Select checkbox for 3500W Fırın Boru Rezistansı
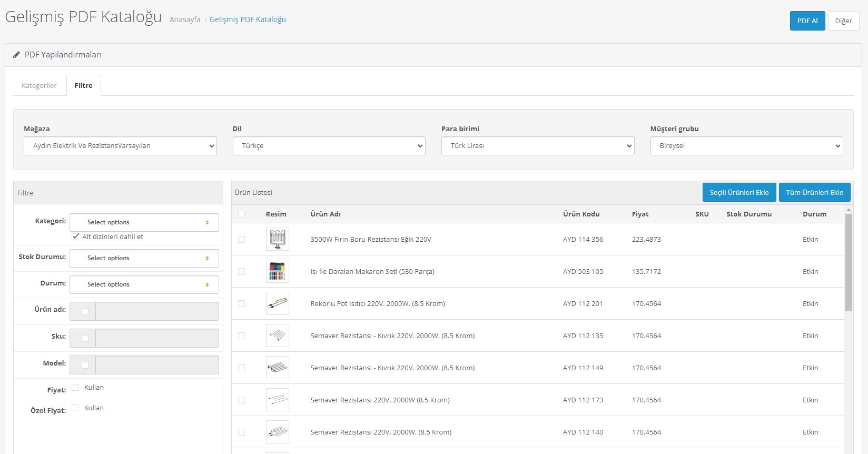 242,239
